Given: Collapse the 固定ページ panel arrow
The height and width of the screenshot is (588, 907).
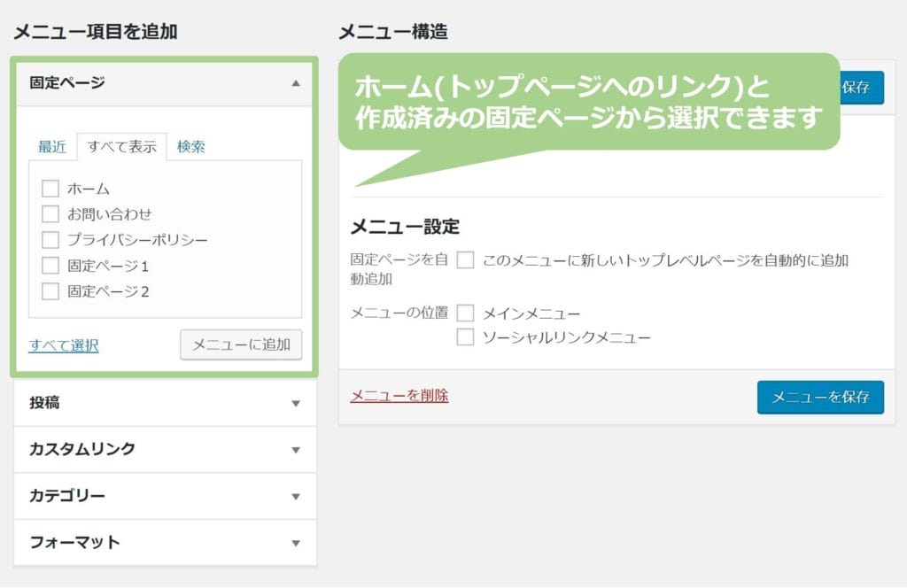Looking at the screenshot, I should [296, 82].
